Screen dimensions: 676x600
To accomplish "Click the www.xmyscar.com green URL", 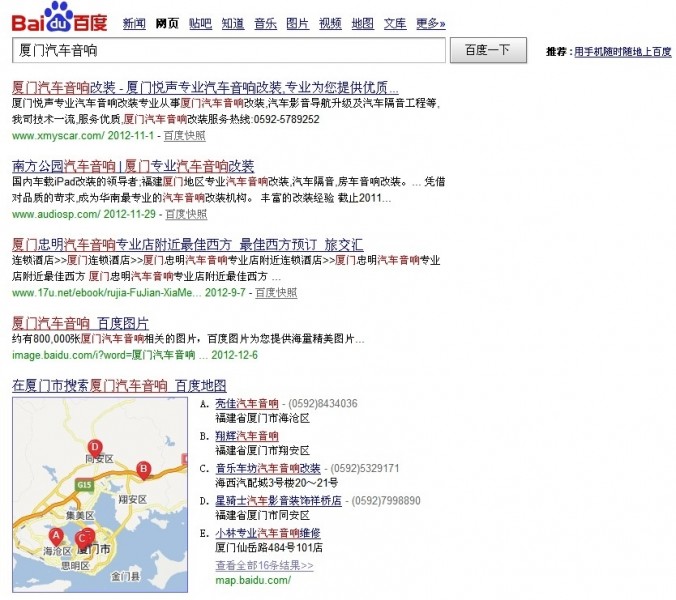I will click(x=58, y=136).
